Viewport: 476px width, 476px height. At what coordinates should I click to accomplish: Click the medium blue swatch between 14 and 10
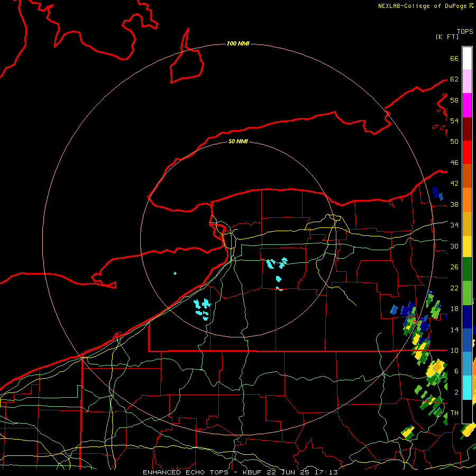click(467, 340)
